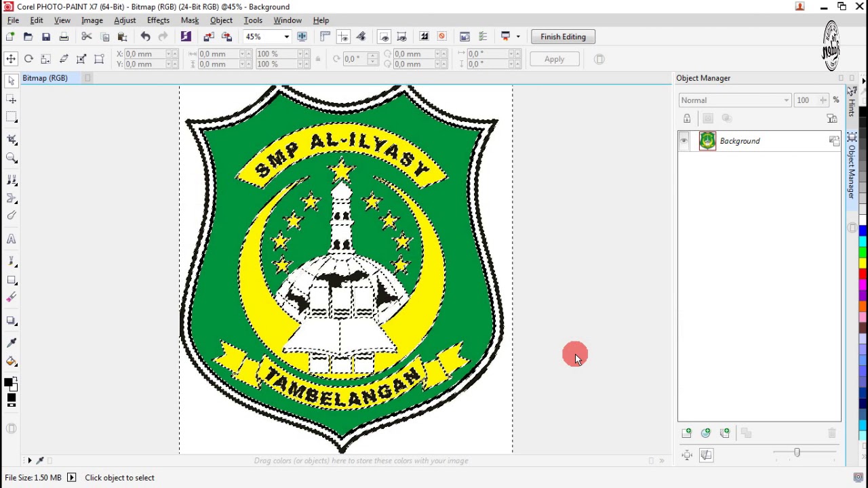Image resolution: width=868 pixels, height=488 pixels.
Task: Toggle the full-screen preview icon
Action: [x=302, y=37]
